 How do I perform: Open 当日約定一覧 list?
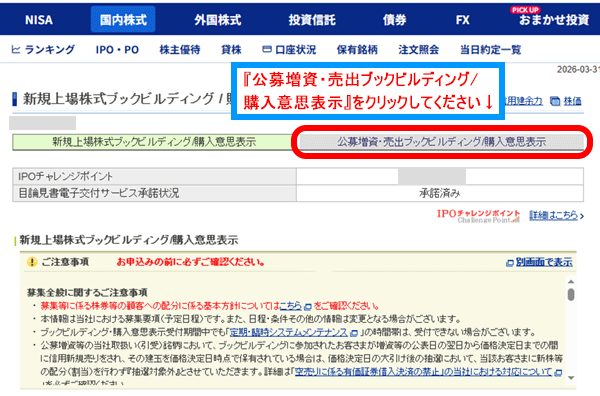490,50
